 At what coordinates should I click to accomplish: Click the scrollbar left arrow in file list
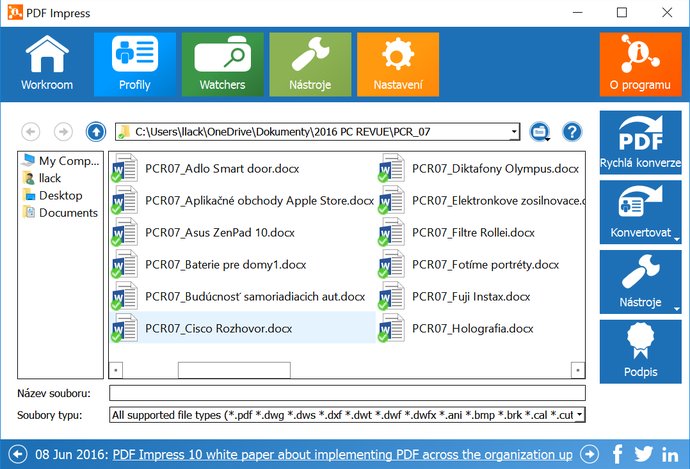pos(116,370)
